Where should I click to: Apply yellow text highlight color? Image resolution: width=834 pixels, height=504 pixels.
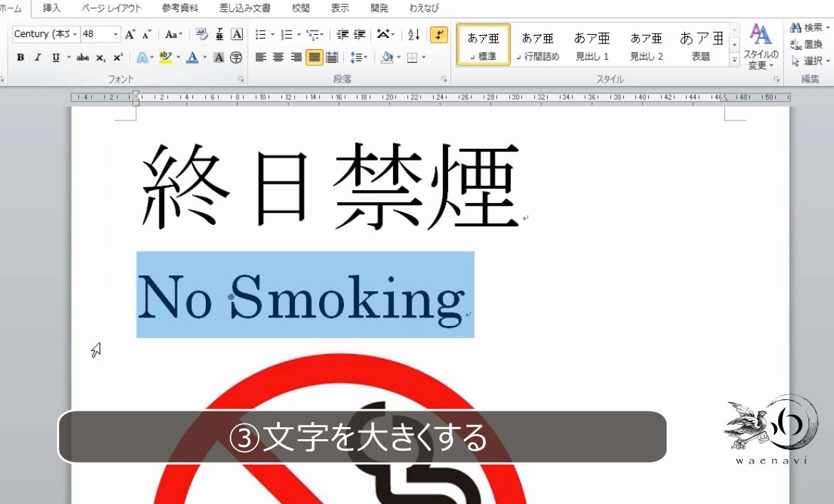165,58
